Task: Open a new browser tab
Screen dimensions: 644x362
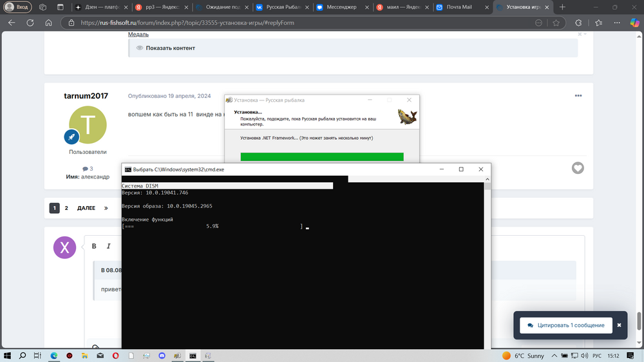Action: (562, 7)
